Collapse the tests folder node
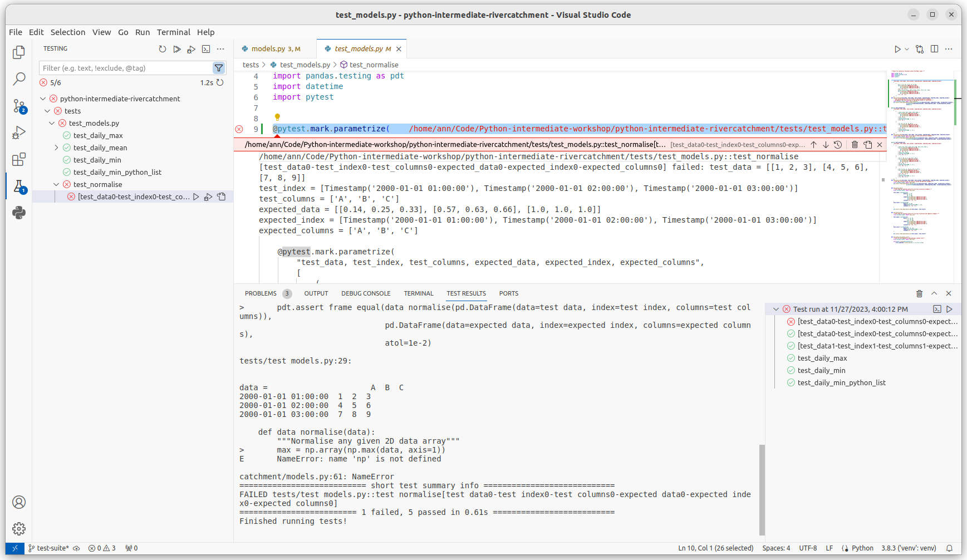Image resolution: width=967 pixels, height=560 pixels. coord(47,111)
